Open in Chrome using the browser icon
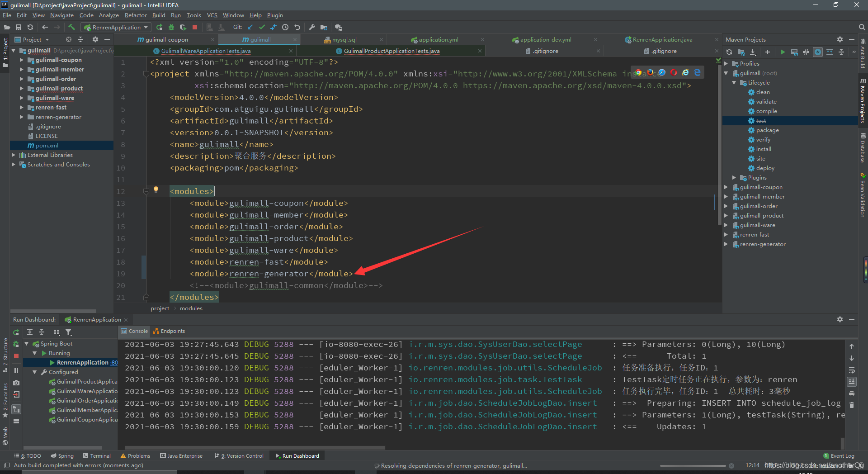The height and width of the screenshot is (474, 868). (638, 72)
